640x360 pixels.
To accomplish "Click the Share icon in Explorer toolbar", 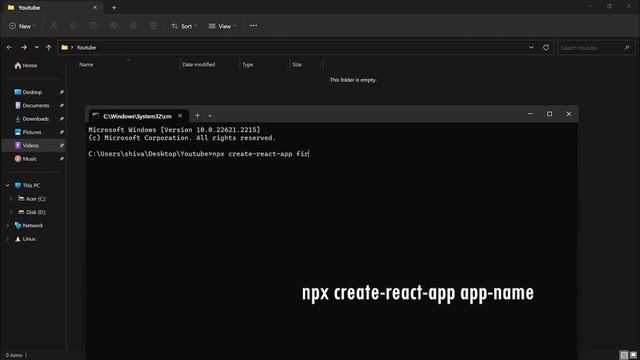I will [x=133, y=26].
